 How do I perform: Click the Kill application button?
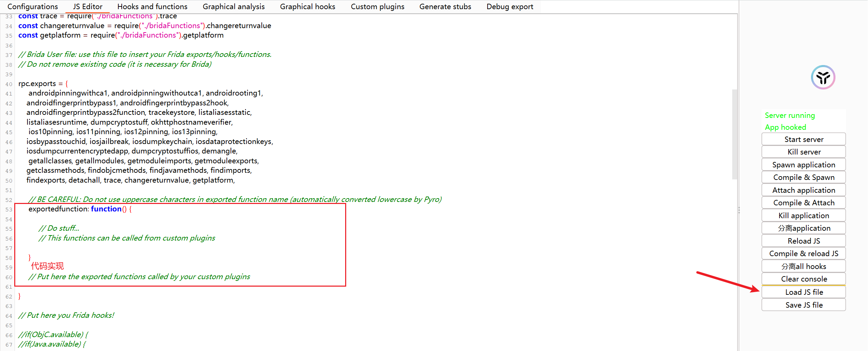(x=804, y=215)
